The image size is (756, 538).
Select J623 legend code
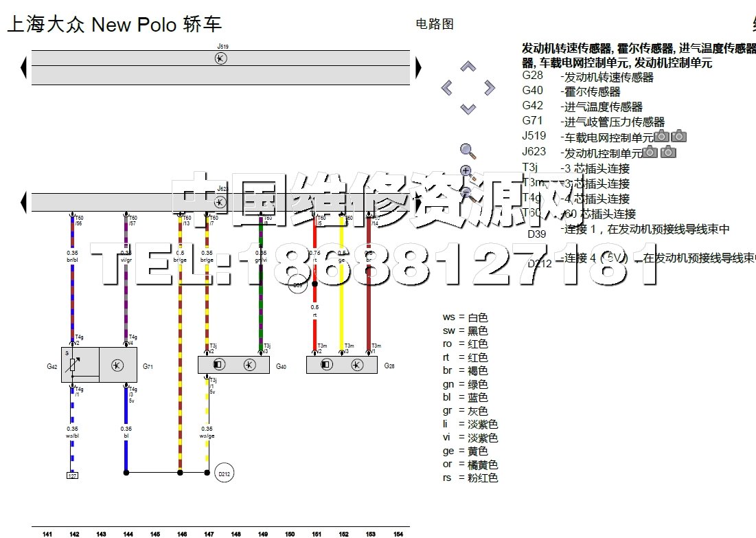click(x=534, y=152)
